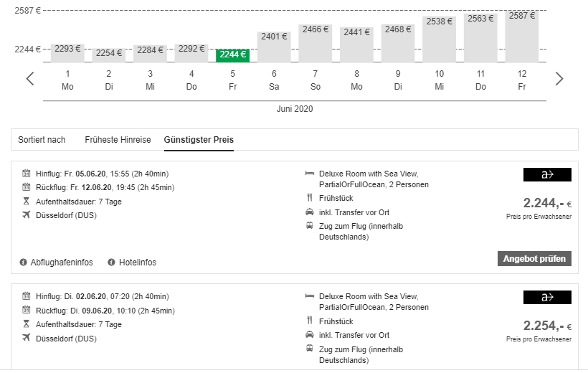Click 'Juni 2020' month label
This screenshot has height=373, width=588.
pyautogui.click(x=295, y=109)
